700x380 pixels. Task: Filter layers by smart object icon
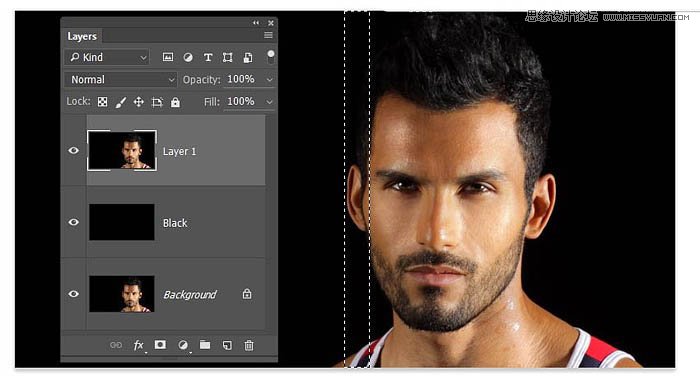[248, 57]
